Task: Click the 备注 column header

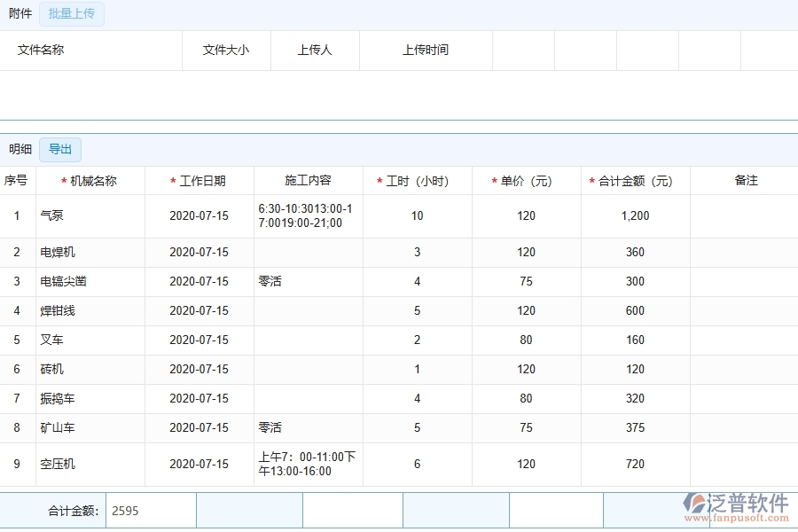Action: click(747, 180)
